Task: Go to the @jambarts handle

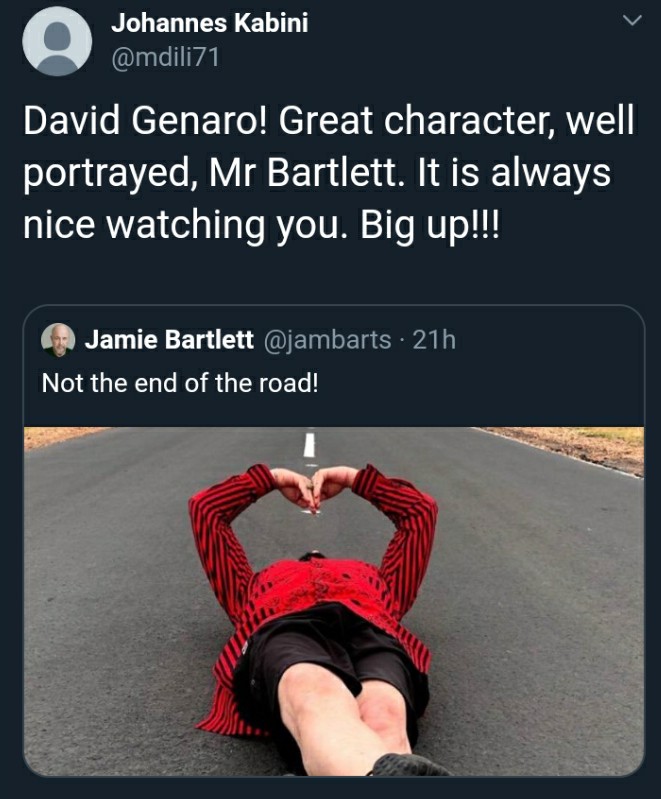Action: [x=327, y=340]
